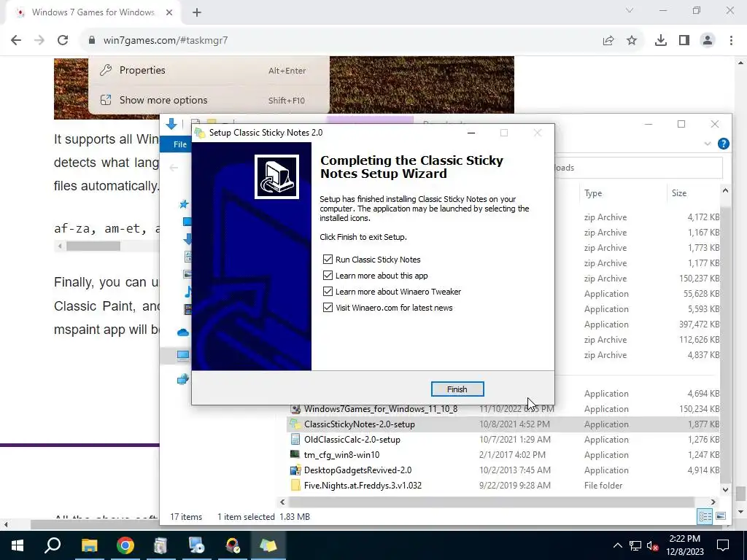Open Chrome tab search chevron
Screen dimensions: 747x560
pos(630,10)
